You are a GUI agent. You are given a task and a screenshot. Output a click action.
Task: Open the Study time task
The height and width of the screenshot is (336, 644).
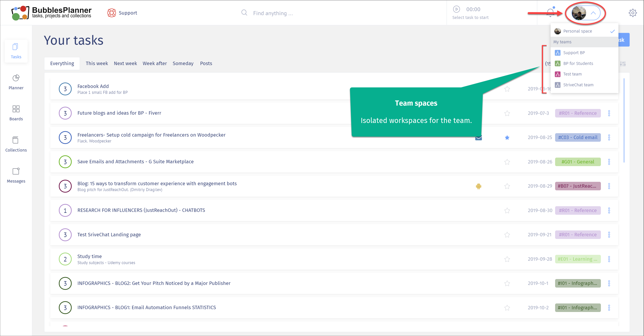(89, 257)
